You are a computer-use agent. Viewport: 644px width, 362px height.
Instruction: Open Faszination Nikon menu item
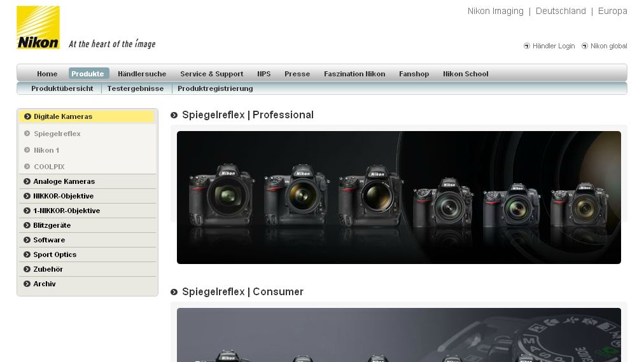355,74
